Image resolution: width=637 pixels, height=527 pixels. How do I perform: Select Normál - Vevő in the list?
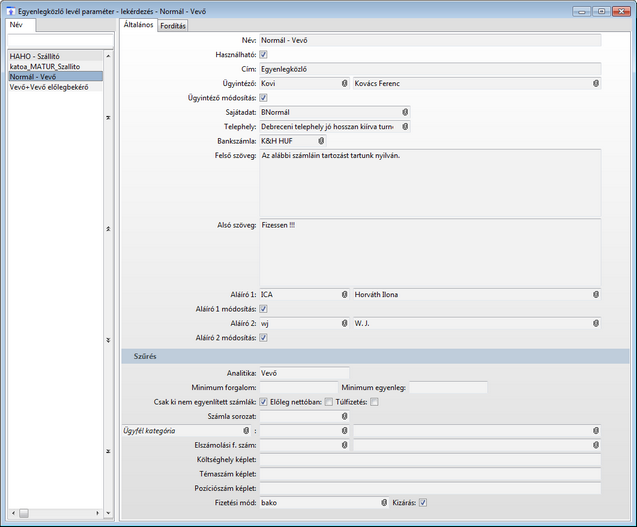click(x=55, y=77)
